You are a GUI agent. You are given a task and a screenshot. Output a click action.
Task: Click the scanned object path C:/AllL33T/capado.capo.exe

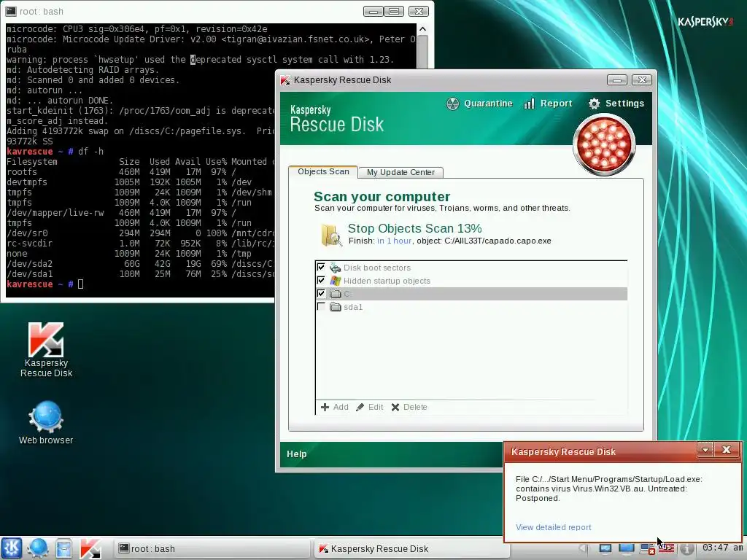coord(498,241)
